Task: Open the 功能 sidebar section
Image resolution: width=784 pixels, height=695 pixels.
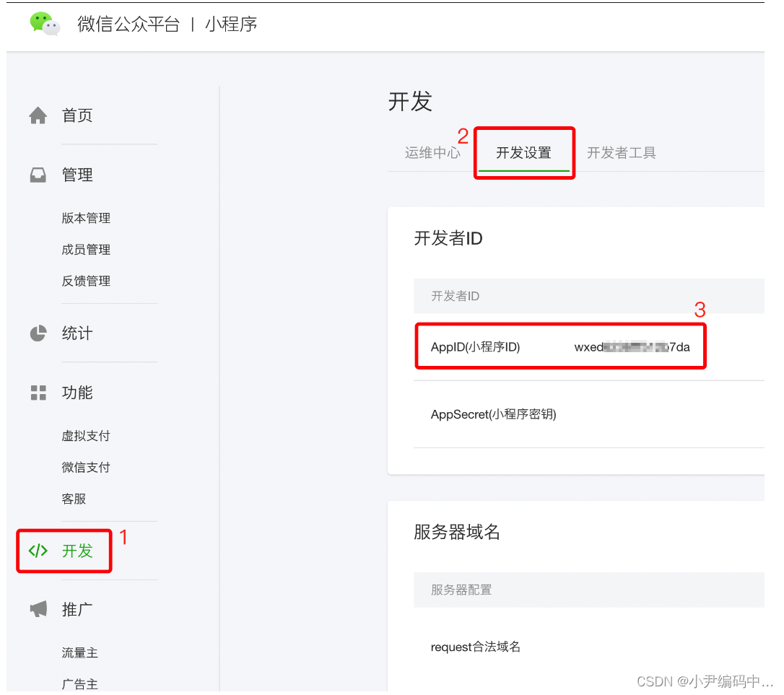Action: click(77, 393)
